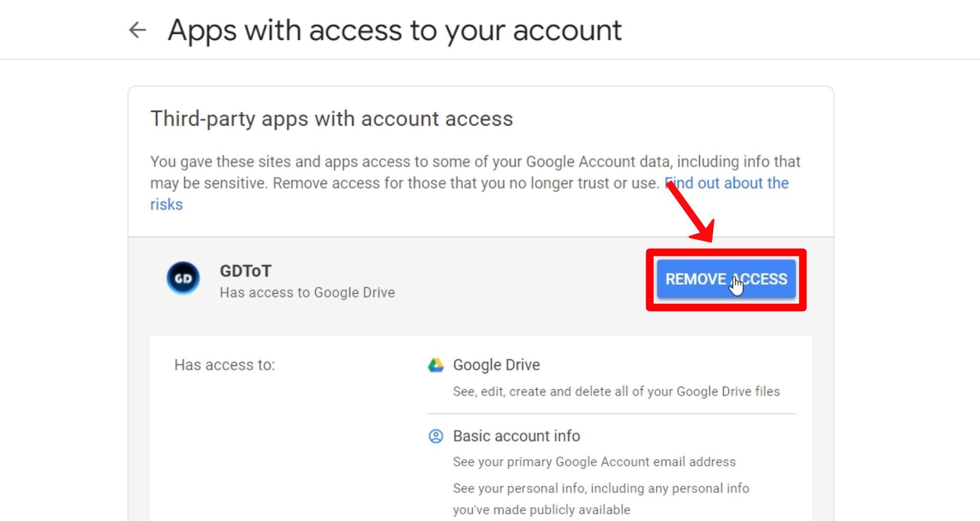Click the Basic account info person icon
This screenshot has height=521, width=980.
[435, 436]
